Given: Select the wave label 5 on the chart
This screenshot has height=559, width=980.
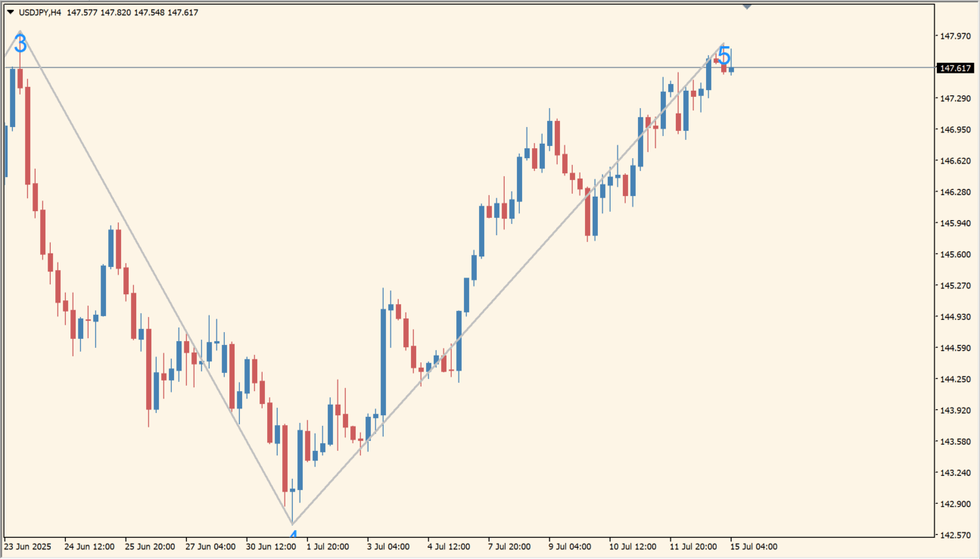Looking at the screenshot, I should [x=724, y=56].
